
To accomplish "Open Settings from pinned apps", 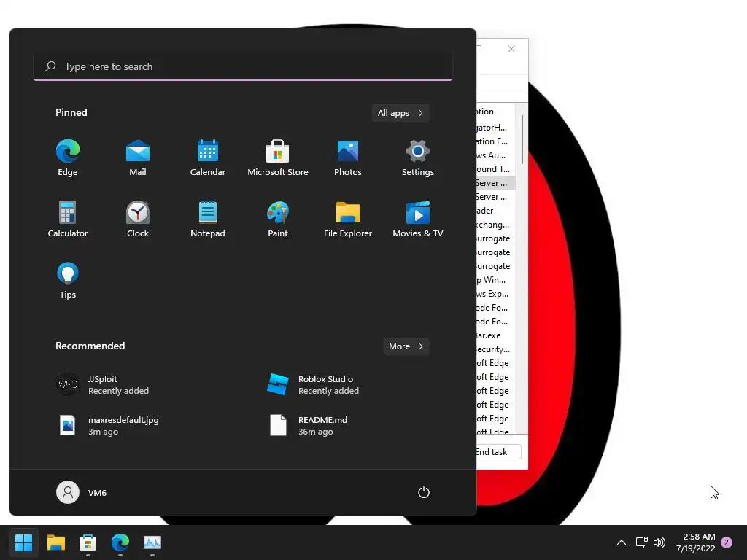I will [418, 158].
